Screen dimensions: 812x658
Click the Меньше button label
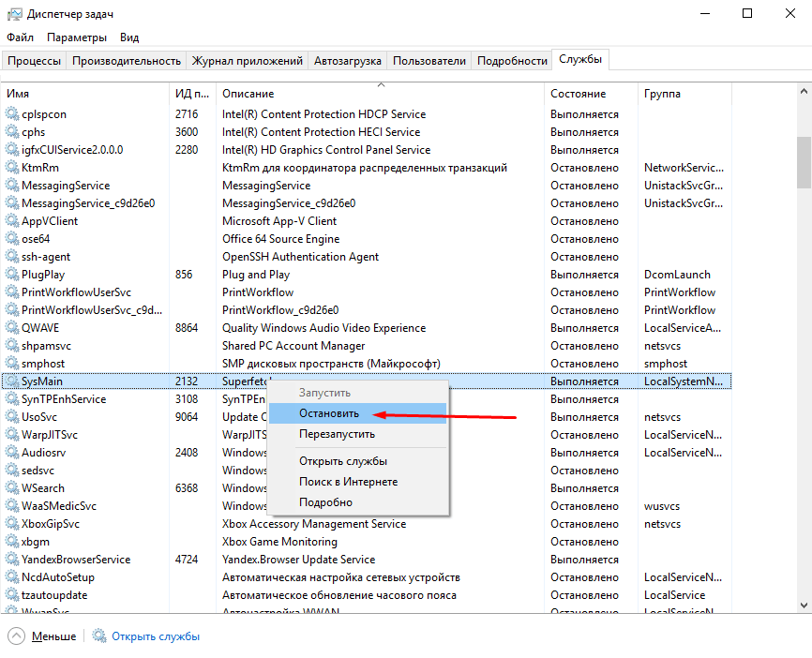(53, 636)
